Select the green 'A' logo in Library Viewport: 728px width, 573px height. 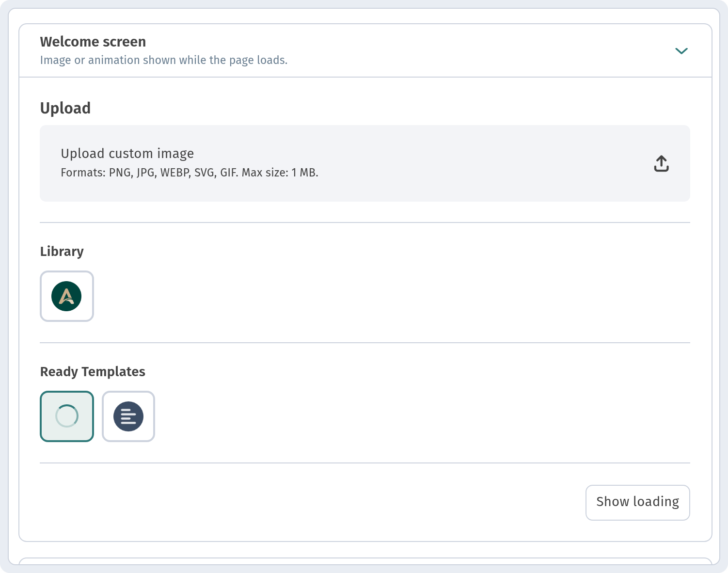(67, 296)
